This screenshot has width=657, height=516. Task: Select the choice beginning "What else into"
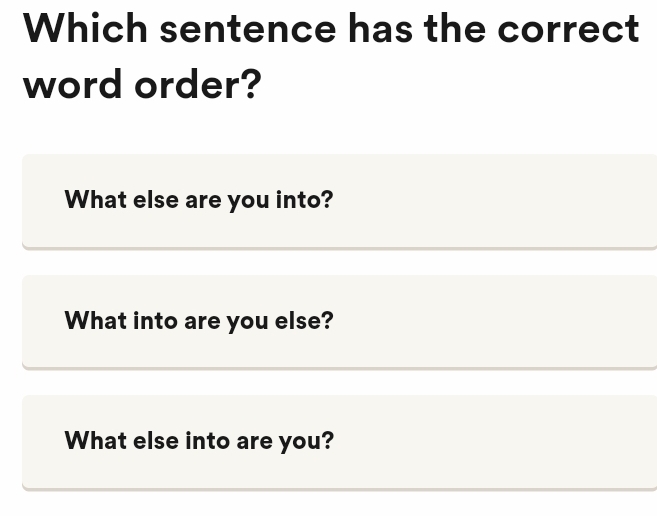199,441
